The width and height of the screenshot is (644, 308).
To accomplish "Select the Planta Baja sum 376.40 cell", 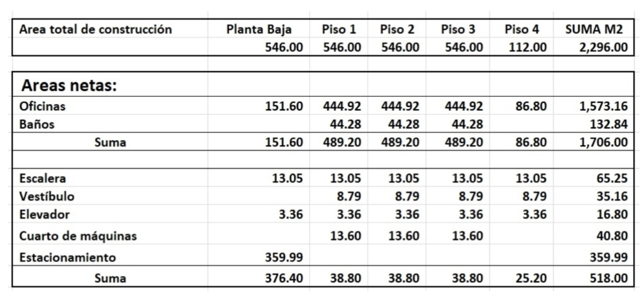I will coord(259,278).
